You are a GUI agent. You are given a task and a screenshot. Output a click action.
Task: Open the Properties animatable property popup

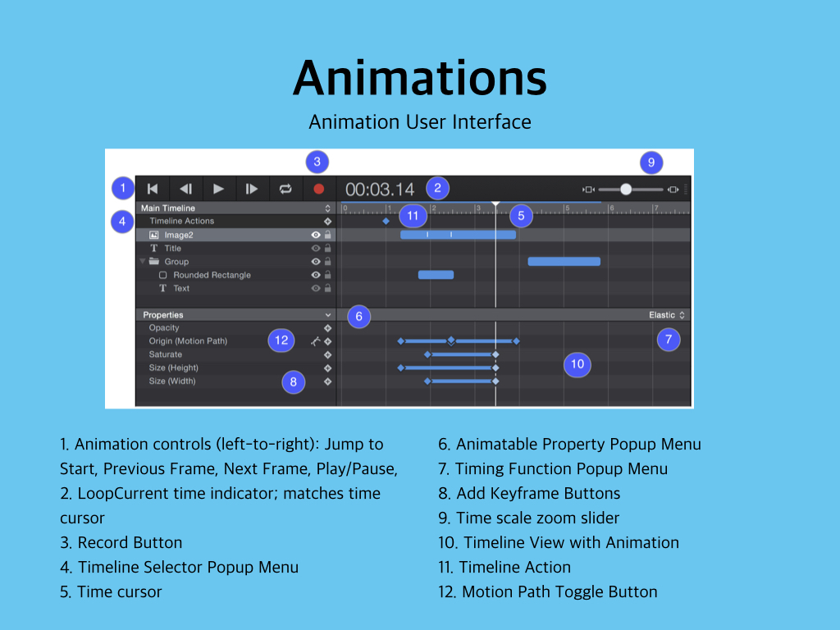click(x=327, y=315)
